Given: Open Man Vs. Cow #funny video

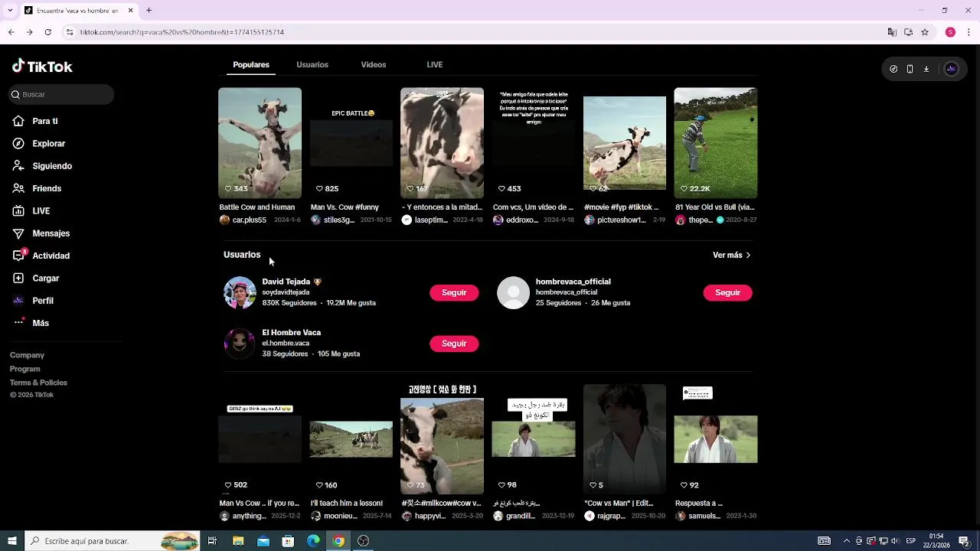Looking at the screenshot, I should [351, 143].
